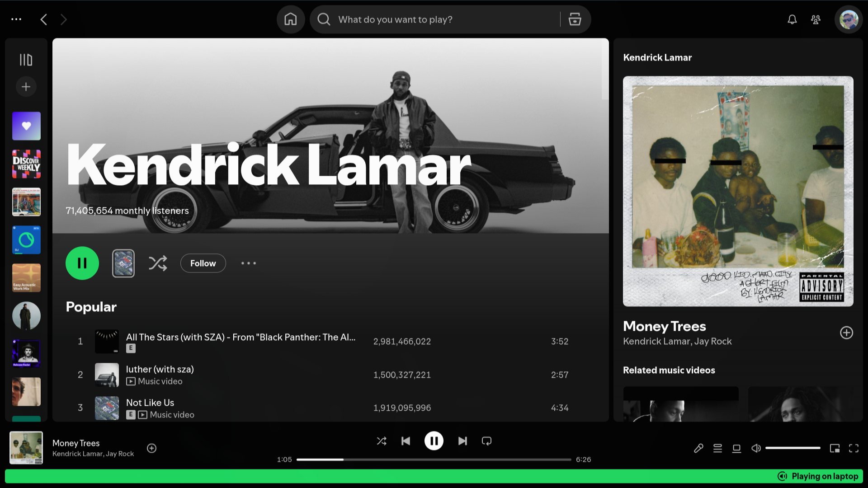Open the Liked Songs playlist
The width and height of the screenshot is (868, 488).
(26, 126)
